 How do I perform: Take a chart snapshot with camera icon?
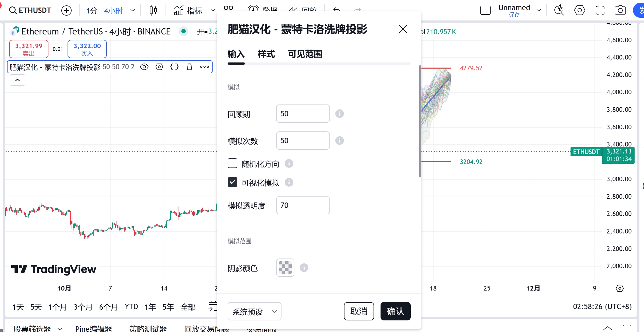click(x=620, y=11)
